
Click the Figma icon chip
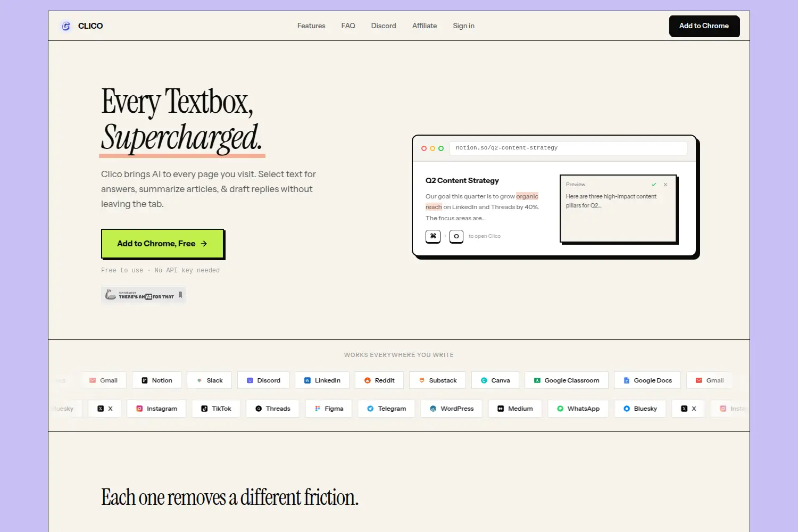[x=329, y=409]
